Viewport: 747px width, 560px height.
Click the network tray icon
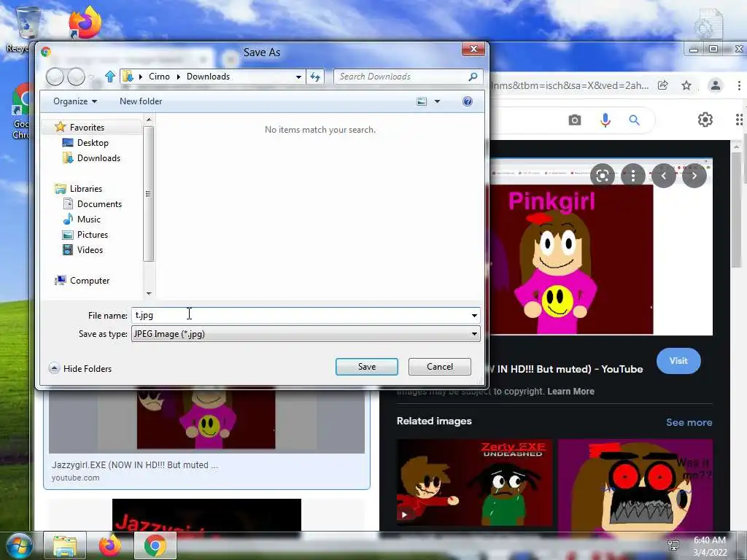[673, 546]
